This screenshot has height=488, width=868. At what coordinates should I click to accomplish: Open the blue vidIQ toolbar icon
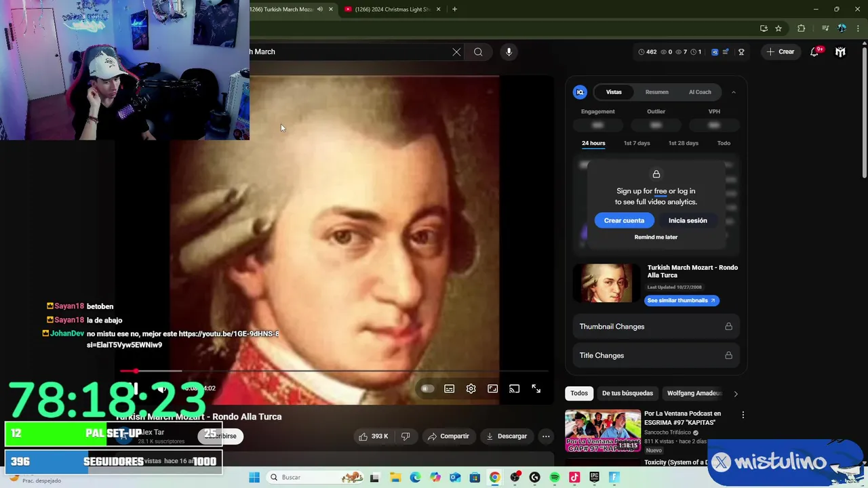coord(714,52)
